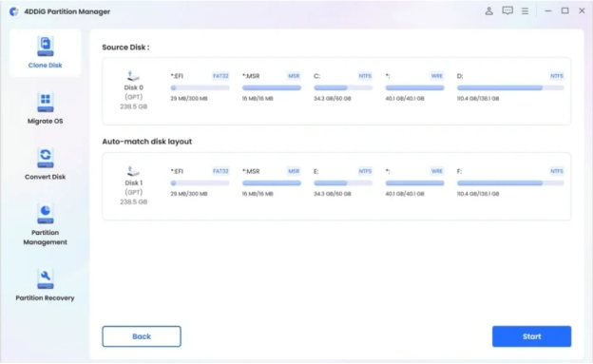
Task: Select the Disk 1 drive icon
Action: click(133, 171)
